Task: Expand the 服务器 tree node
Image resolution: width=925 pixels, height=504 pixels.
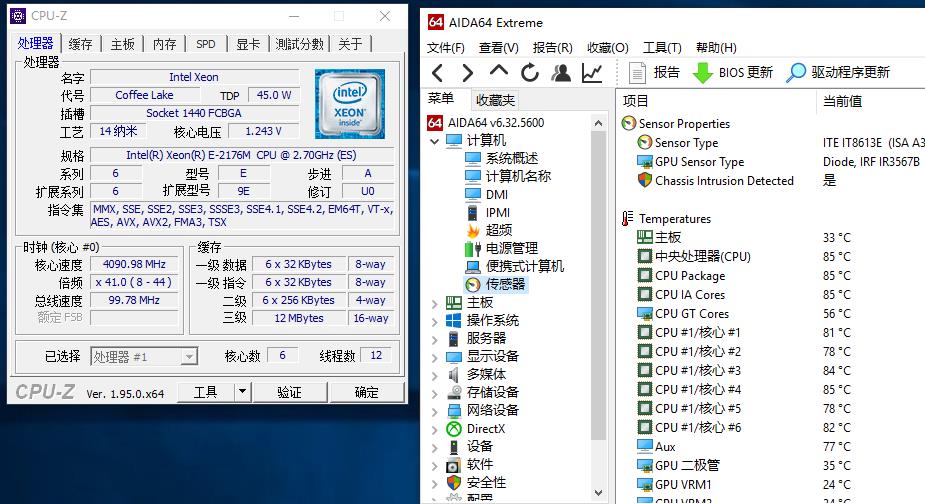Action: pyautogui.click(x=435, y=339)
